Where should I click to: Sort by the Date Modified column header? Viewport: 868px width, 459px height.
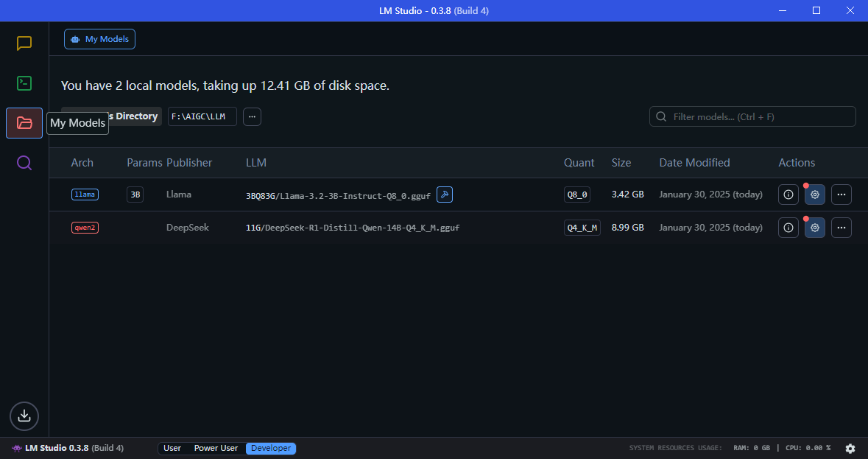[694, 163]
